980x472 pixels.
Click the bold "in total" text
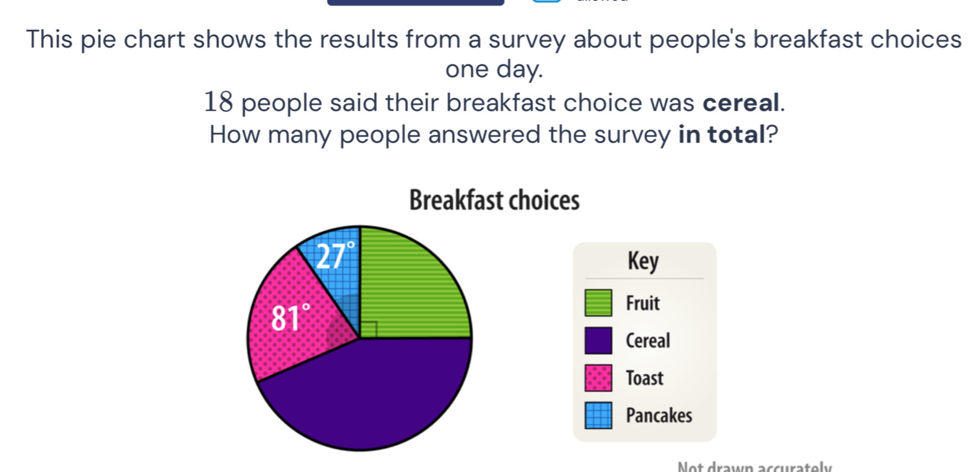click(722, 134)
